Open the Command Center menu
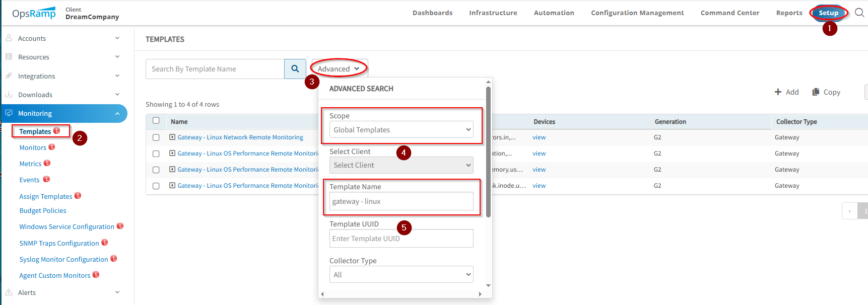This screenshot has width=868, height=305. click(729, 13)
